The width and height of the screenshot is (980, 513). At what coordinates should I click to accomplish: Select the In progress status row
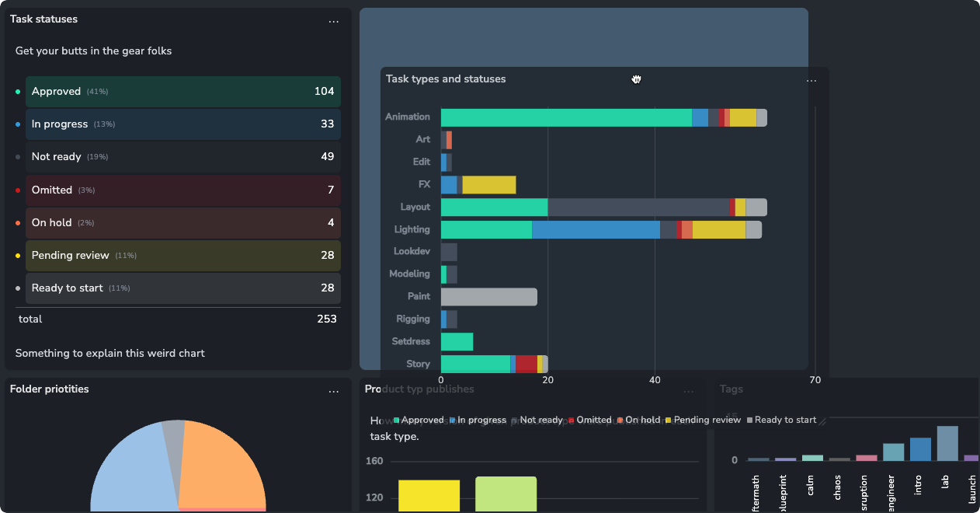183,124
